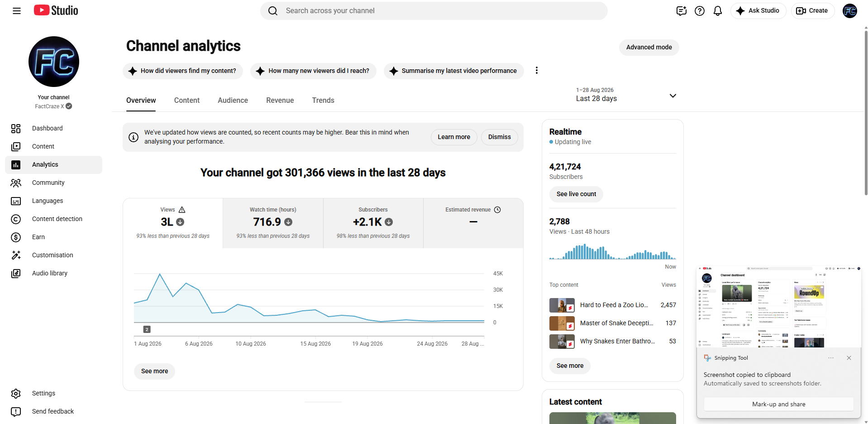Open the notifications bell
Viewport: 868px width, 424px height.
718,11
